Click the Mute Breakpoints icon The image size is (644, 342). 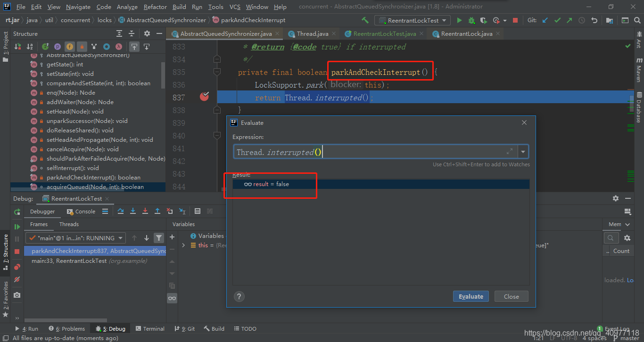pyautogui.click(x=17, y=279)
